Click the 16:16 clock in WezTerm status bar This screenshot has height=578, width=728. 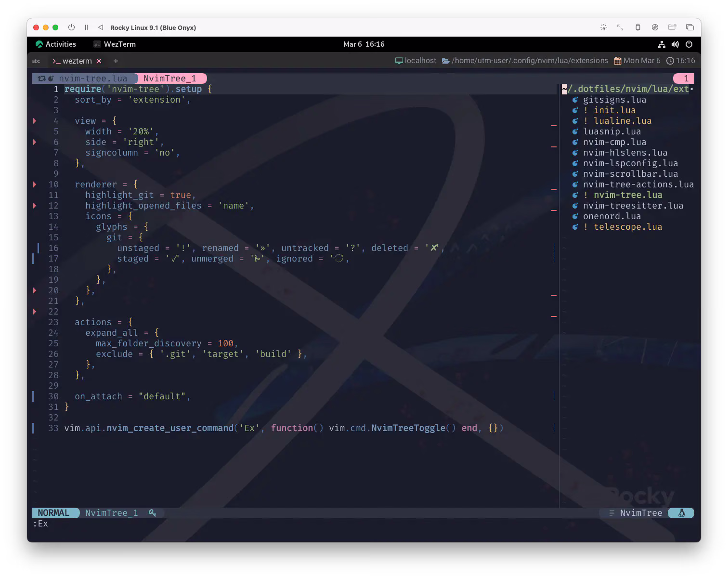pyautogui.click(x=681, y=61)
